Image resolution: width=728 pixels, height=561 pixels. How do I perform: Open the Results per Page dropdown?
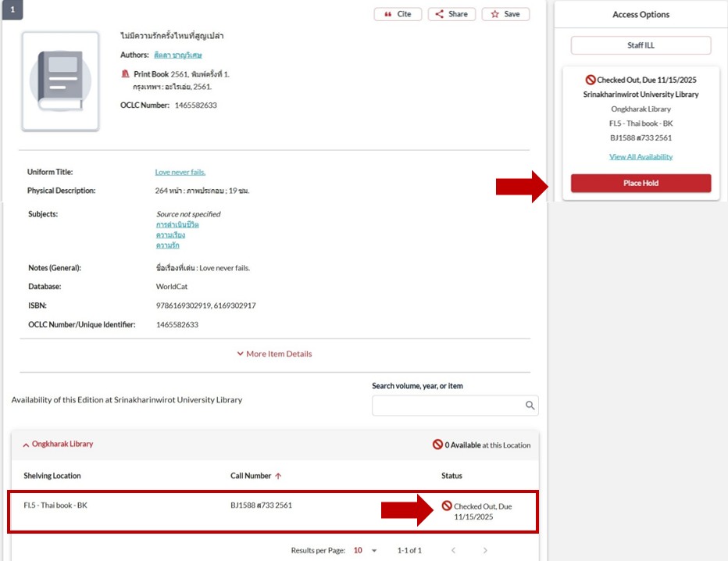364,551
